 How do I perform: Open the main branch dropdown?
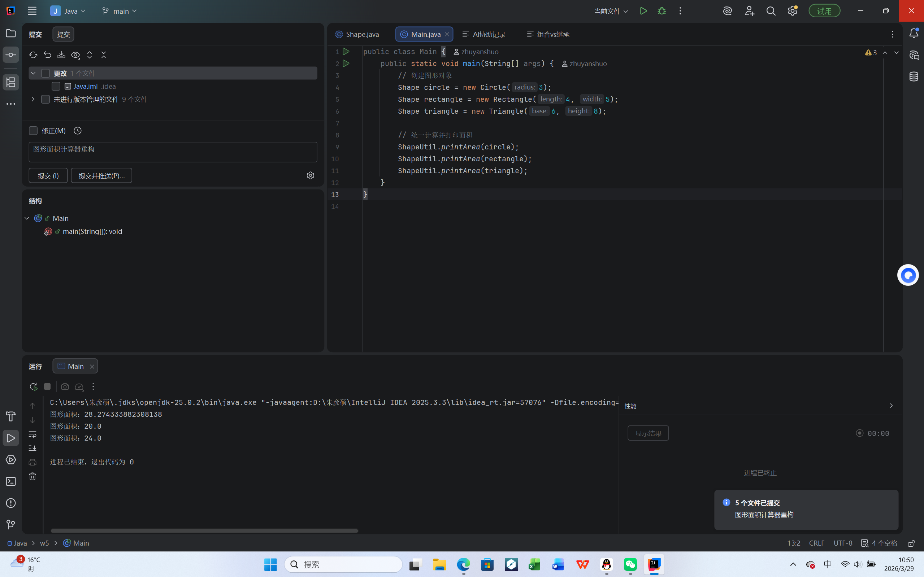click(119, 11)
